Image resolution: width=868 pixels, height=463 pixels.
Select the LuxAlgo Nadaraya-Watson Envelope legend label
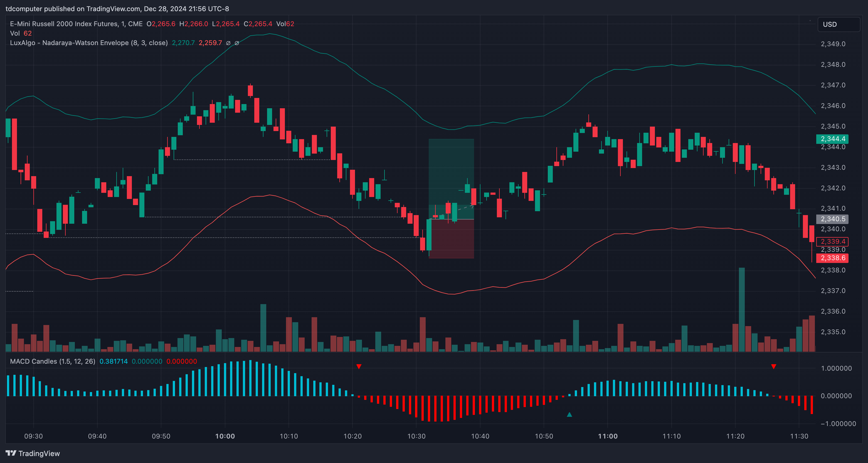(x=89, y=43)
